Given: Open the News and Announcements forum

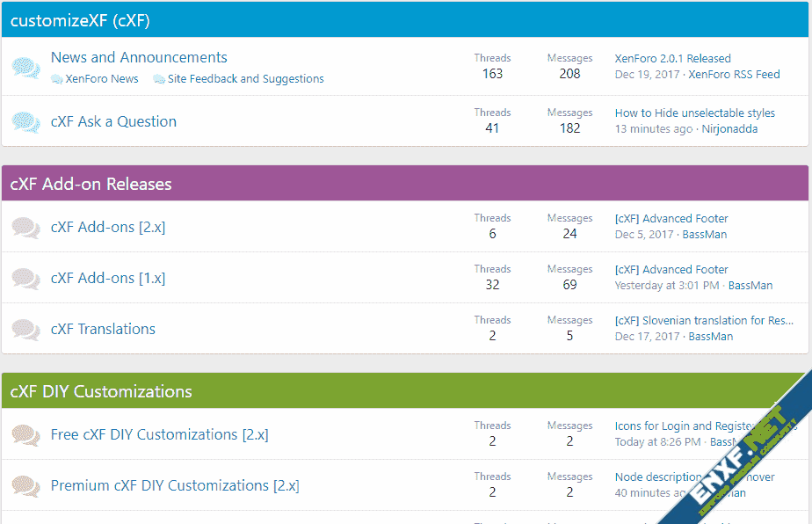Looking at the screenshot, I should click(x=139, y=58).
